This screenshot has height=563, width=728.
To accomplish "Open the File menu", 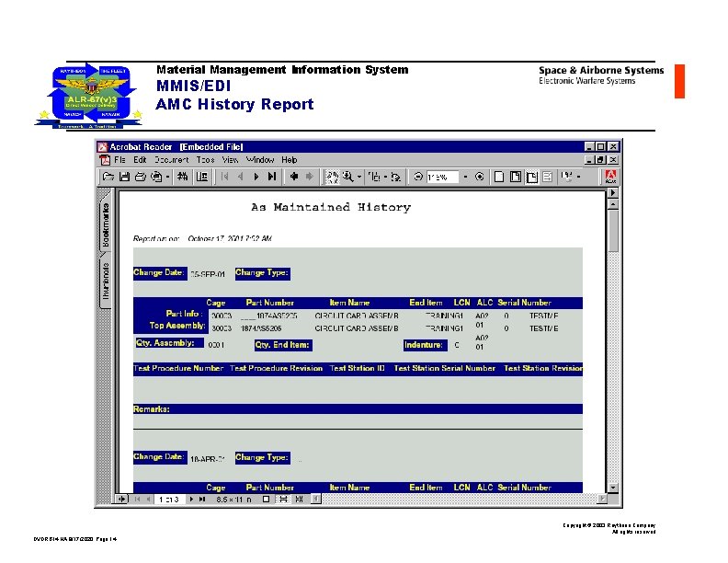I will tap(119, 160).
